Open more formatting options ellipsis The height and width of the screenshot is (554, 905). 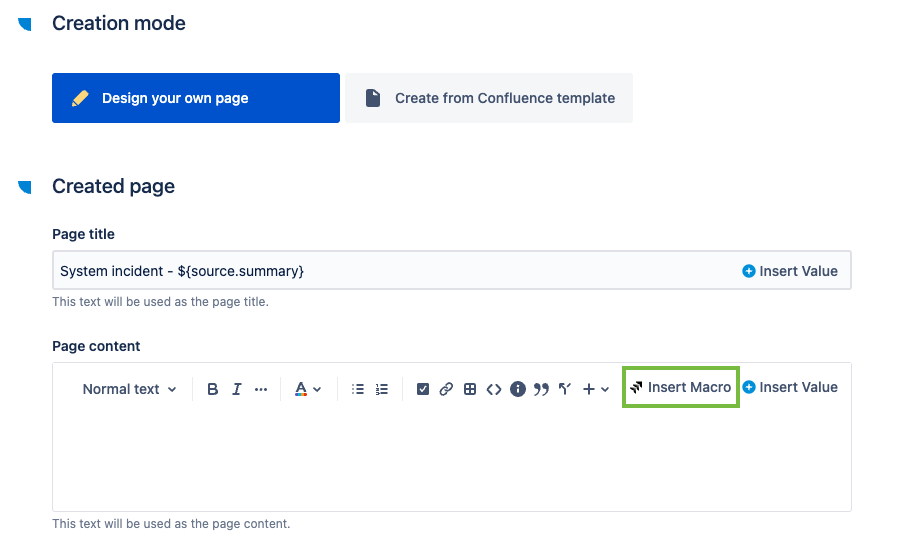click(261, 389)
